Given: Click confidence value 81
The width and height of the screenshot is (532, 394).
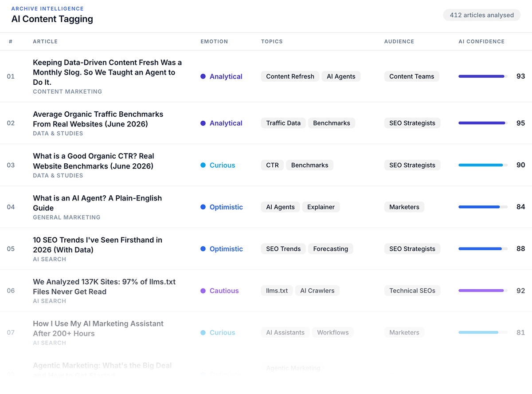Looking at the screenshot, I should [520, 332].
